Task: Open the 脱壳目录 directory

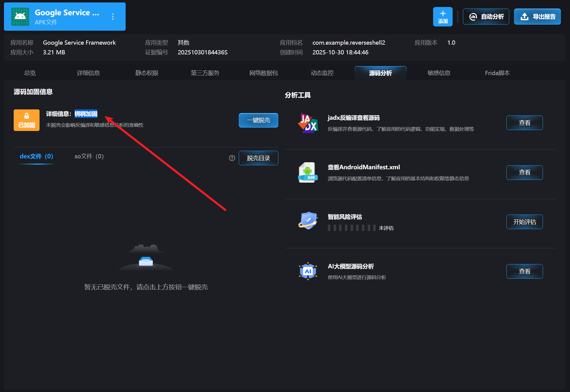Action: pos(258,158)
